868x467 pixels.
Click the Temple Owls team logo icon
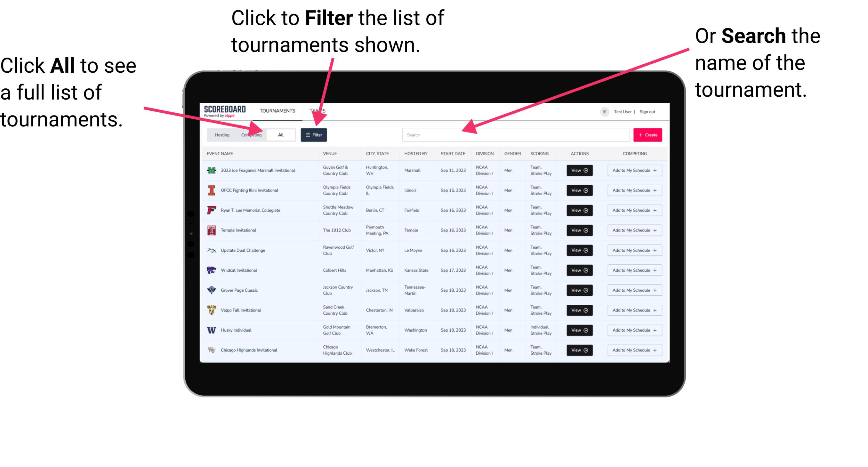pos(210,230)
